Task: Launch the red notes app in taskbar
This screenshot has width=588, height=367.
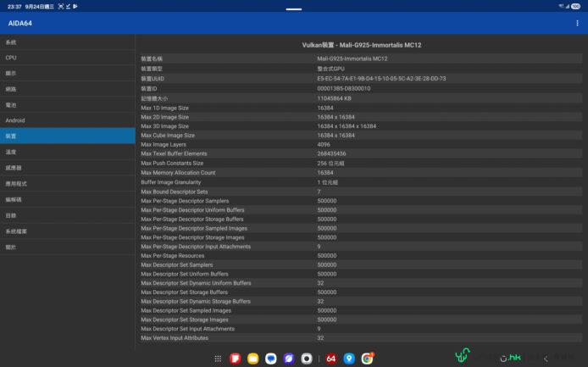Action: (x=236, y=359)
